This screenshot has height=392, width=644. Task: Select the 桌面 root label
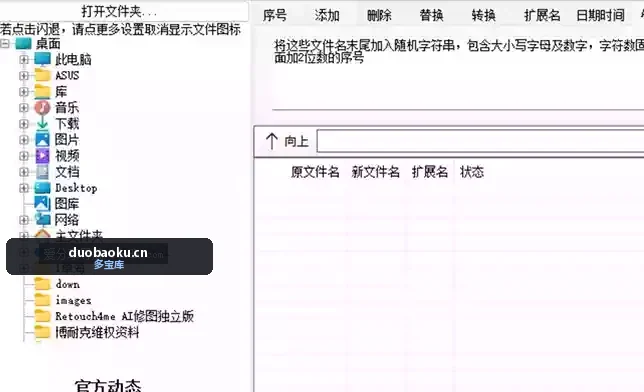[x=48, y=44]
